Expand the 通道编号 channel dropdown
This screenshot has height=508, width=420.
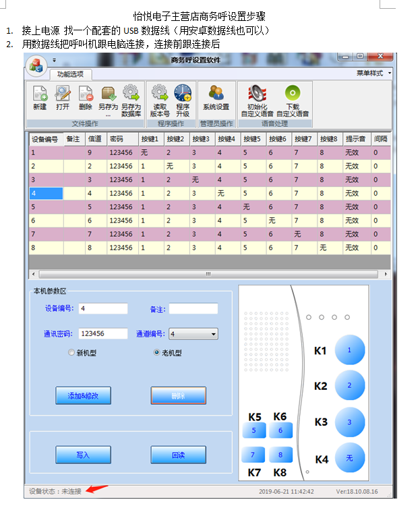pyautogui.click(x=214, y=334)
